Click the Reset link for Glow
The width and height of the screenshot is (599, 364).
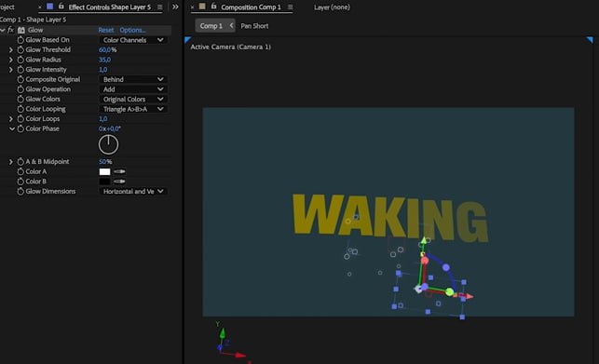click(x=106, y=30)
